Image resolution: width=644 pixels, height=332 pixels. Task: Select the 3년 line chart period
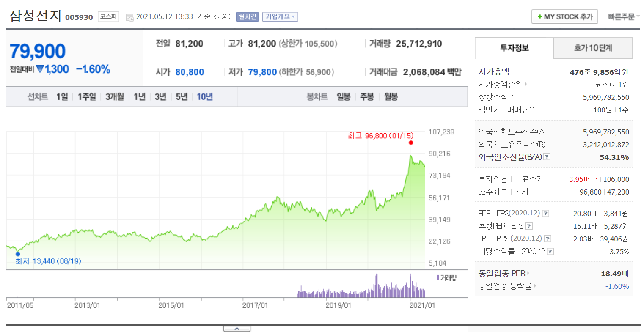[x=160, y=97]
